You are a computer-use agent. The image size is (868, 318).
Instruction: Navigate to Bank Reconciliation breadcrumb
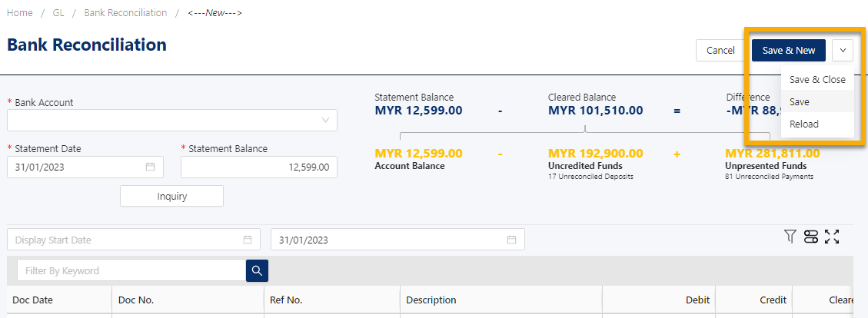pos(125,13)
